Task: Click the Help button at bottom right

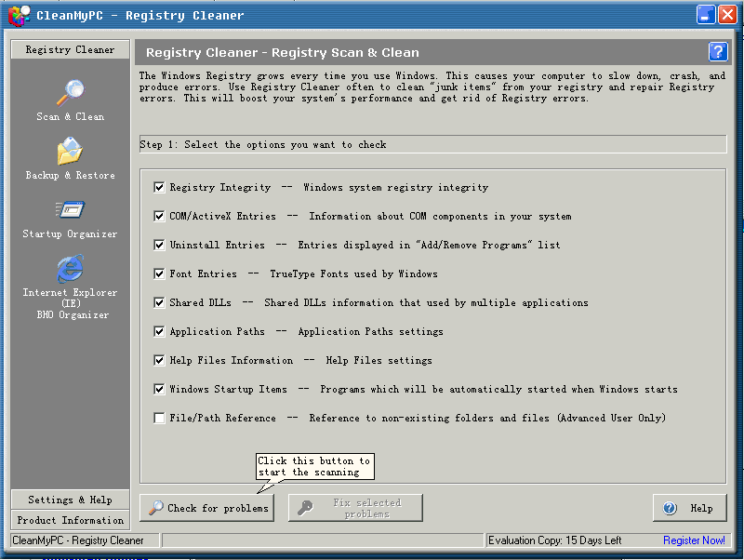Action: coord(689,508)
